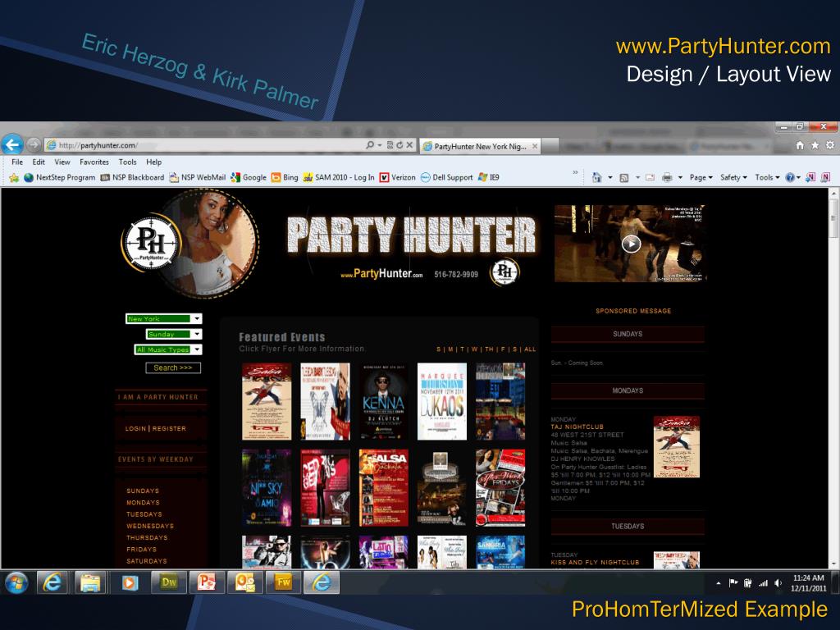Open browser settings gear icon
Image resolution: width=840 pixels, height=630 pixels.
click(830, 145)
